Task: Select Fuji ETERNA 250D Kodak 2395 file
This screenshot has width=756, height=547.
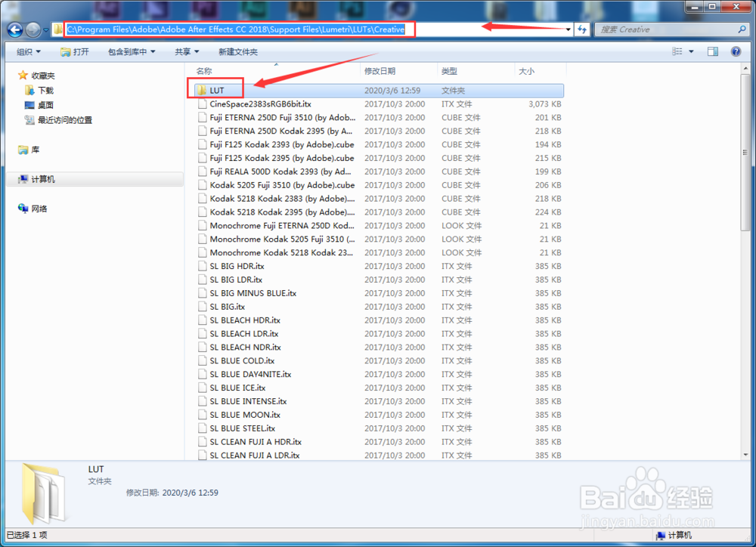Action: click(379, 131)
